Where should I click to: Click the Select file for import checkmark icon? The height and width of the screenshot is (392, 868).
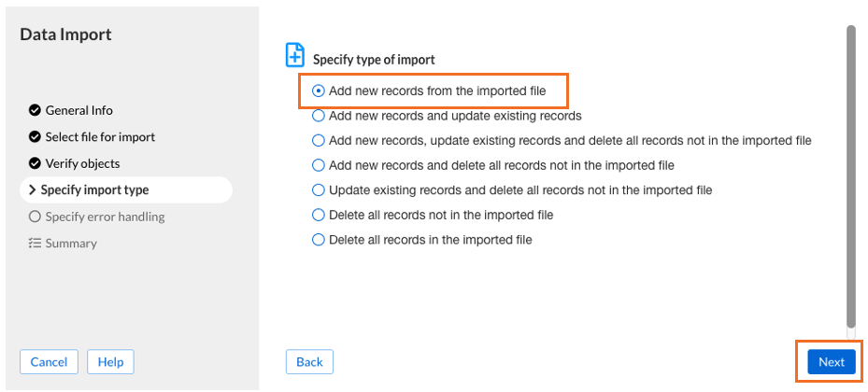[36, 137]
